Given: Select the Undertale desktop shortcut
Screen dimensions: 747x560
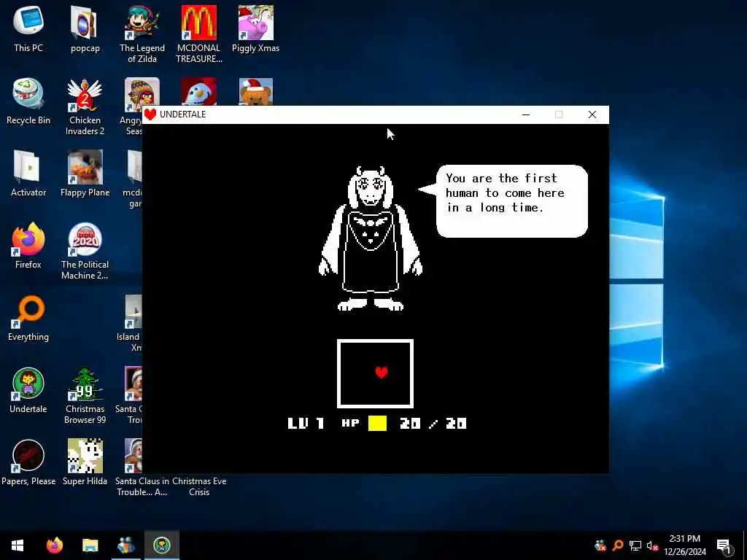Looking at the screenshot, I should tap(28, 391).
